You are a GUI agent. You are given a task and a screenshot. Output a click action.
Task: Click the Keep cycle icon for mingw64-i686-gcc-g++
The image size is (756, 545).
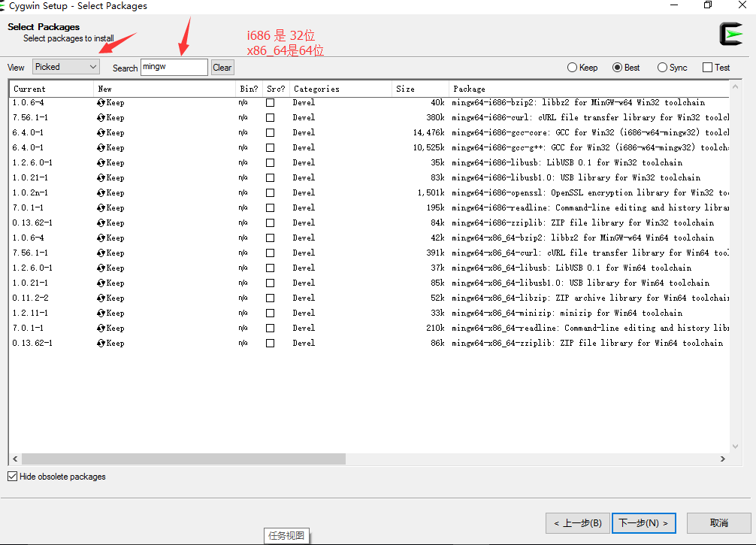pos(101,147)
